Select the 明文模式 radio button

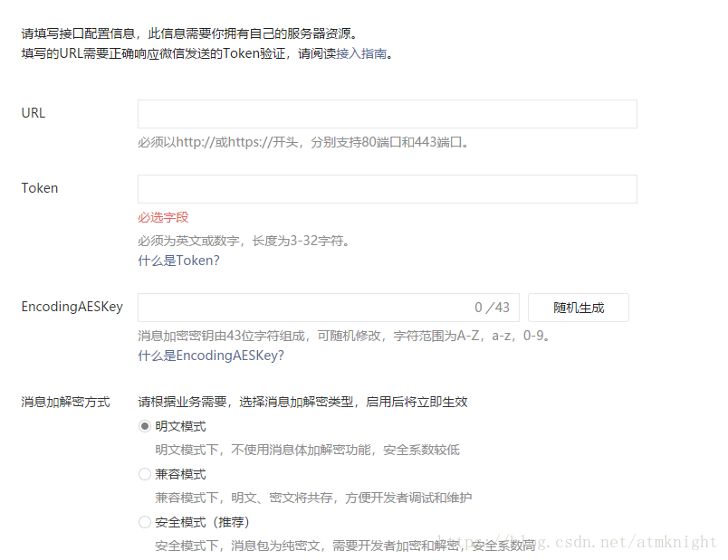point(145,426)
